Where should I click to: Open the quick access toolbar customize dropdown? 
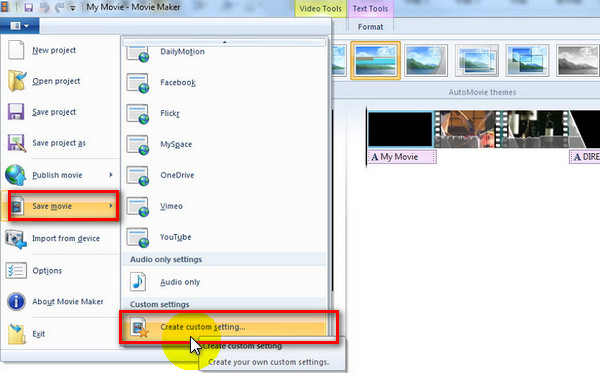click(72, 8)
